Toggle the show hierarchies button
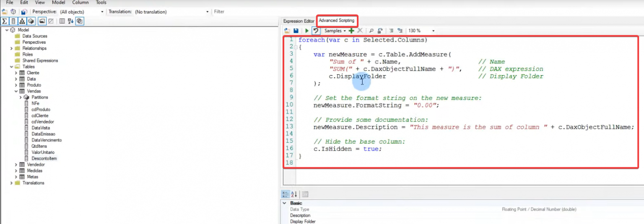 [x=22, y=21]
